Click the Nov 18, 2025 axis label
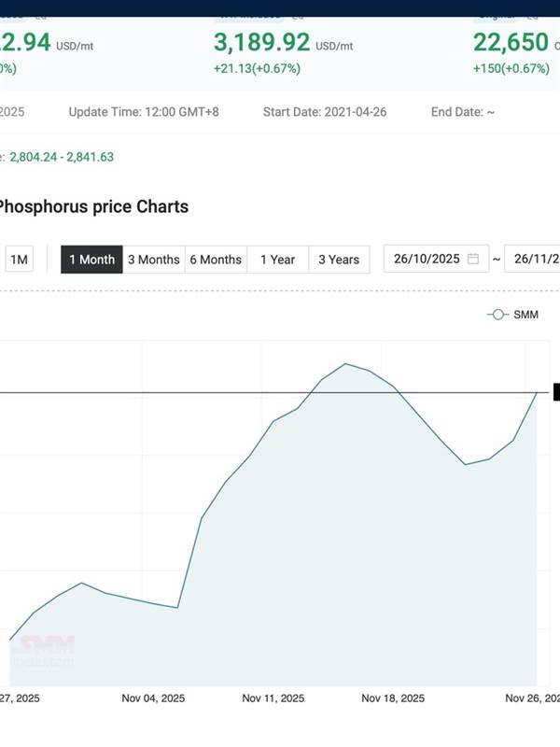560x747 pixels. (x=393, y=698)
